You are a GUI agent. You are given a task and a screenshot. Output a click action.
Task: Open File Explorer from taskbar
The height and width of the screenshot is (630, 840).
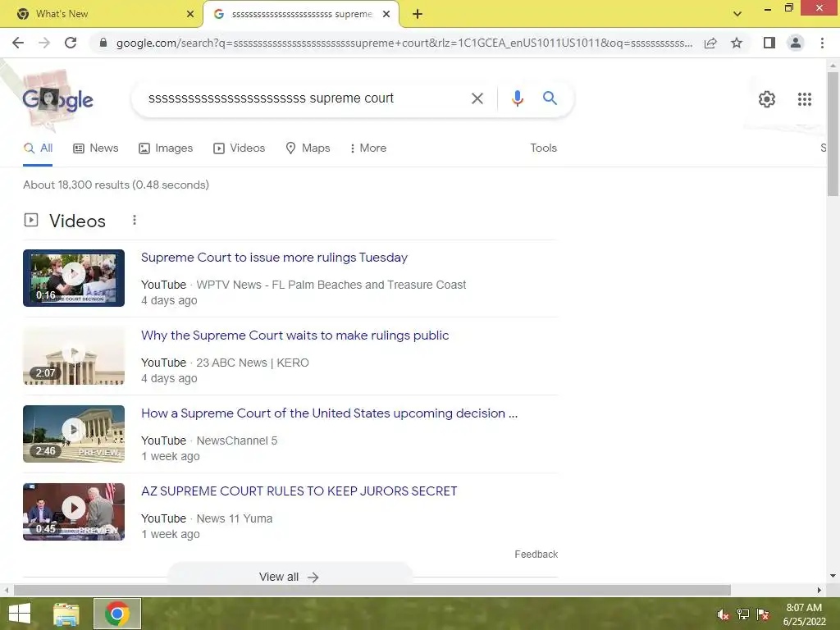66,614
